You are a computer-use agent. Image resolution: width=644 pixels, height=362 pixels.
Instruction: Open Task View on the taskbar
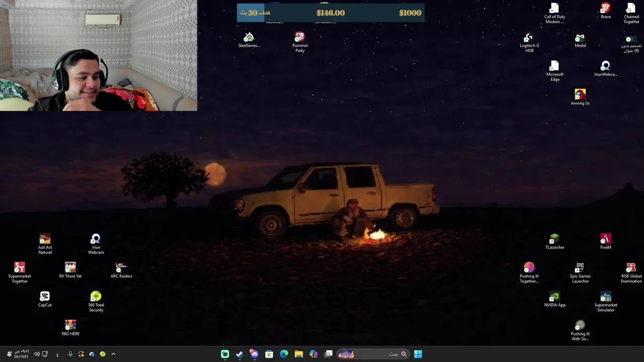pos(329,354)
